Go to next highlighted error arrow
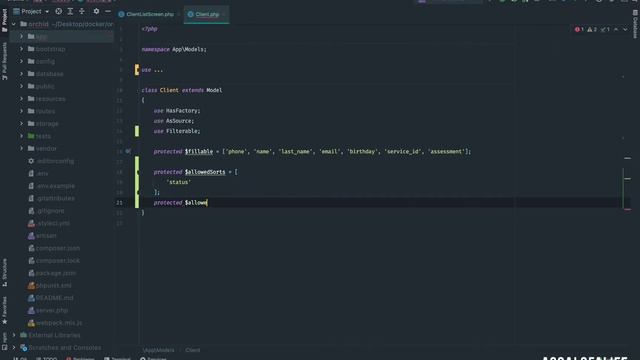 (x=625, y=29)
